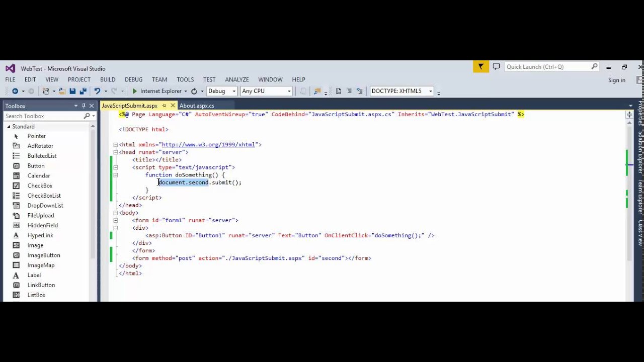Collapse the head element outlining node

(x=115, y=152)
